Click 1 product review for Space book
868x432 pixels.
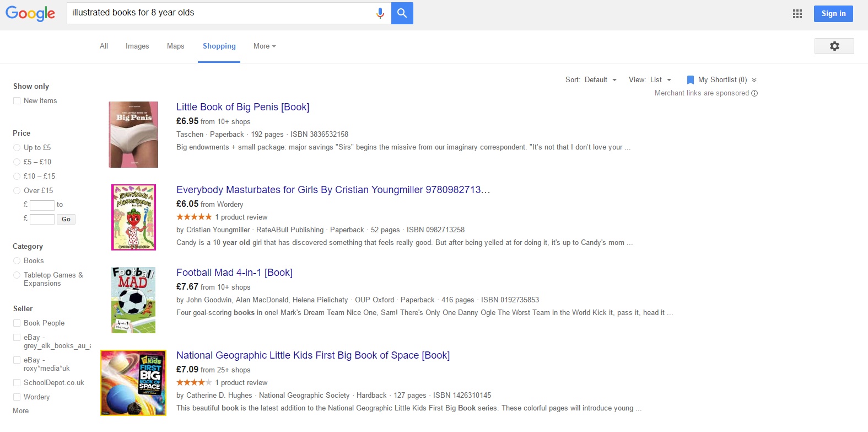coord(241,383)
